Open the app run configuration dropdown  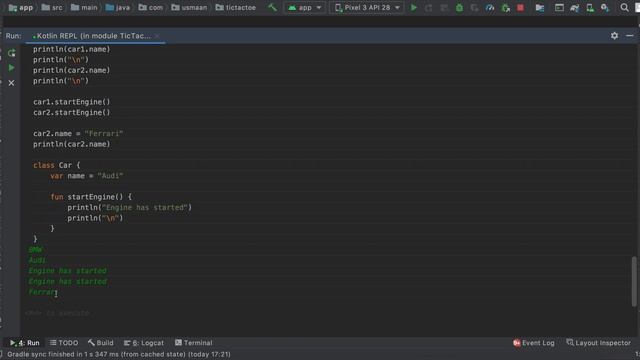tap(305, 7)
